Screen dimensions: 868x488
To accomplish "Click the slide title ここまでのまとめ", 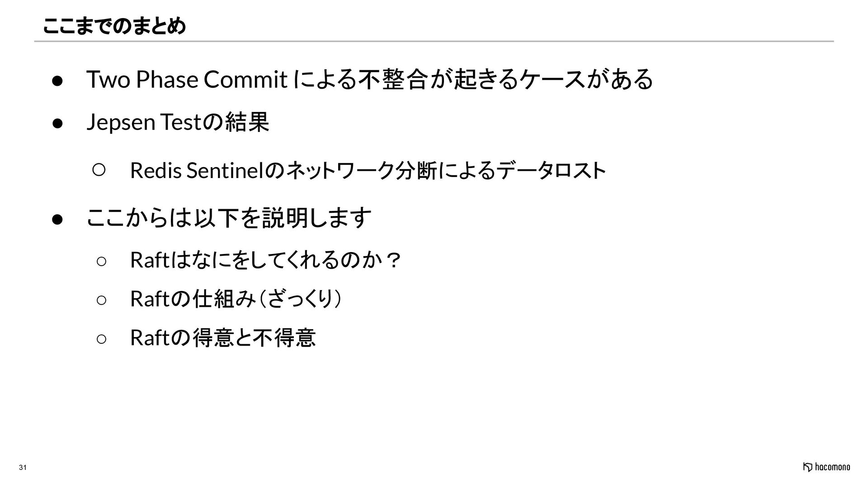I will (x=114, y=26).
